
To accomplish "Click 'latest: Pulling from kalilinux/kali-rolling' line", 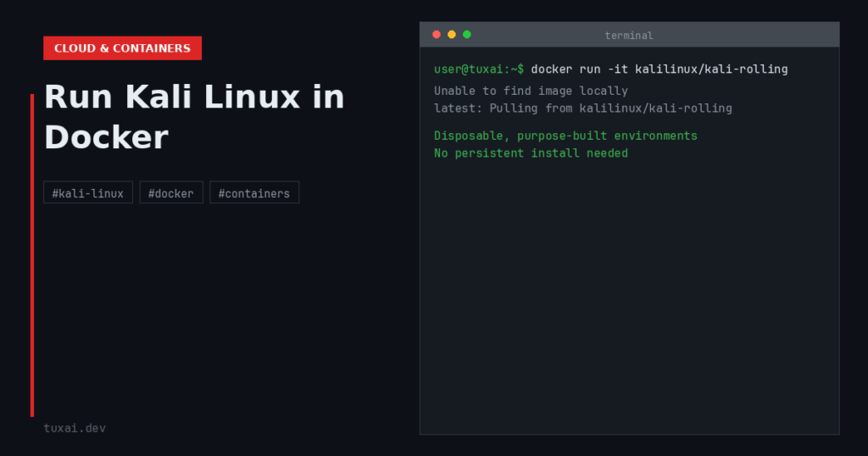I will coord(583,108).
